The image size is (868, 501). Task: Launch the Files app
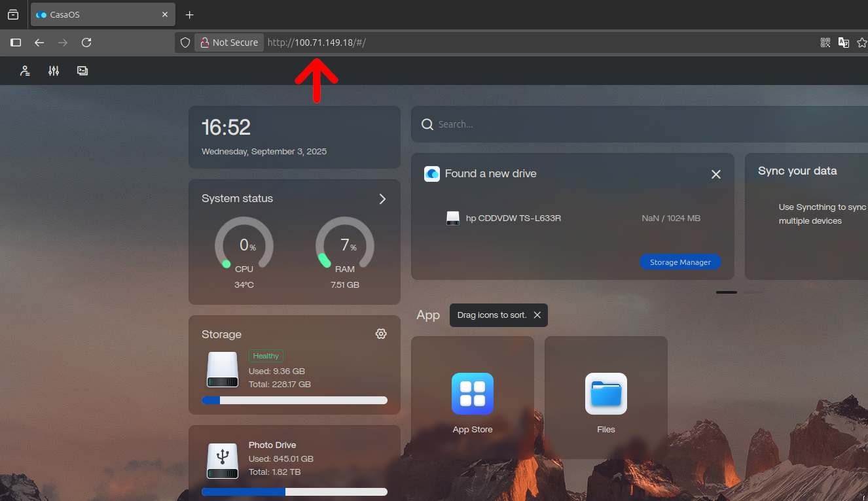pyautogui.click(x=606, y=394)
